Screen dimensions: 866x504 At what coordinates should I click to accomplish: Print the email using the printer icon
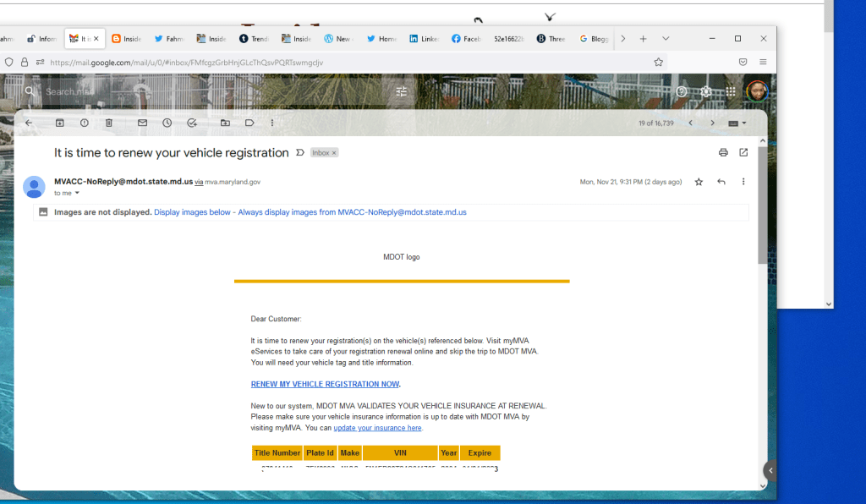click(x=723, y=152)
